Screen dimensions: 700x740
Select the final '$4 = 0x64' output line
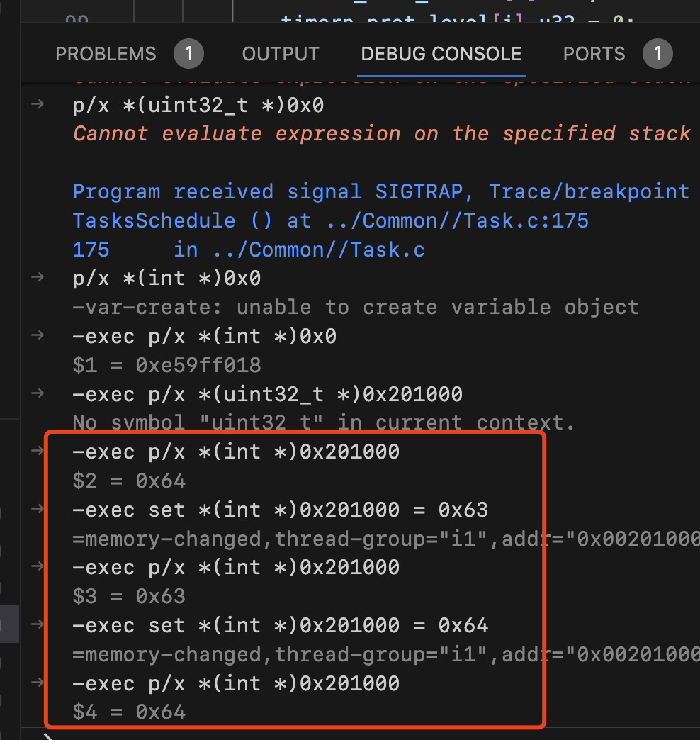[129, 712]
